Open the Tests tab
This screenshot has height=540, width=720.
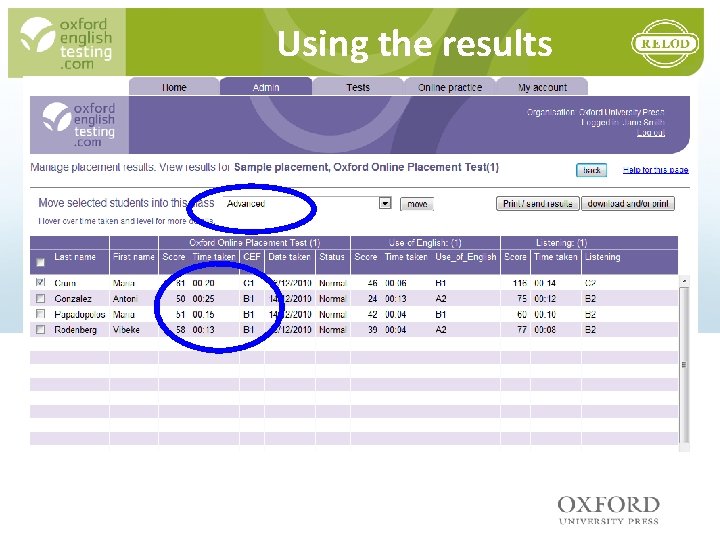tap(358, 87)
